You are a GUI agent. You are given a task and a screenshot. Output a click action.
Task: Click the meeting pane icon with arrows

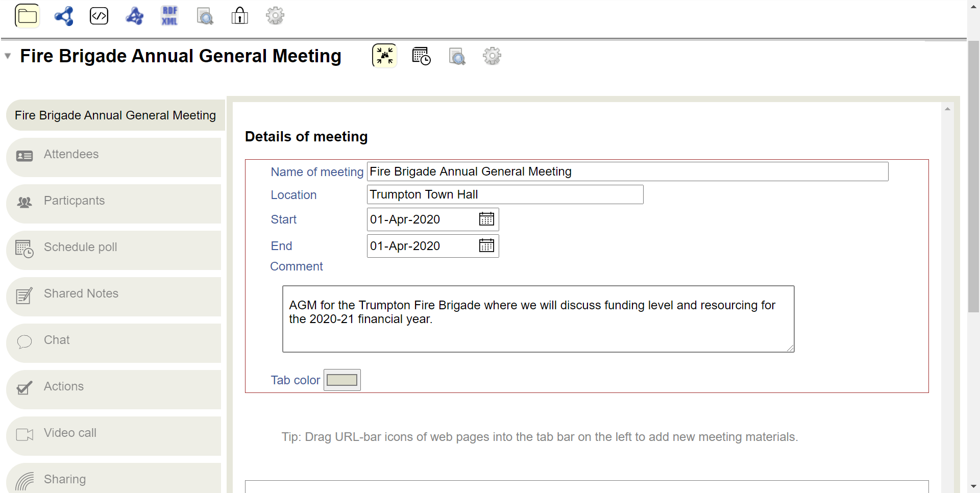pos(384,56)
